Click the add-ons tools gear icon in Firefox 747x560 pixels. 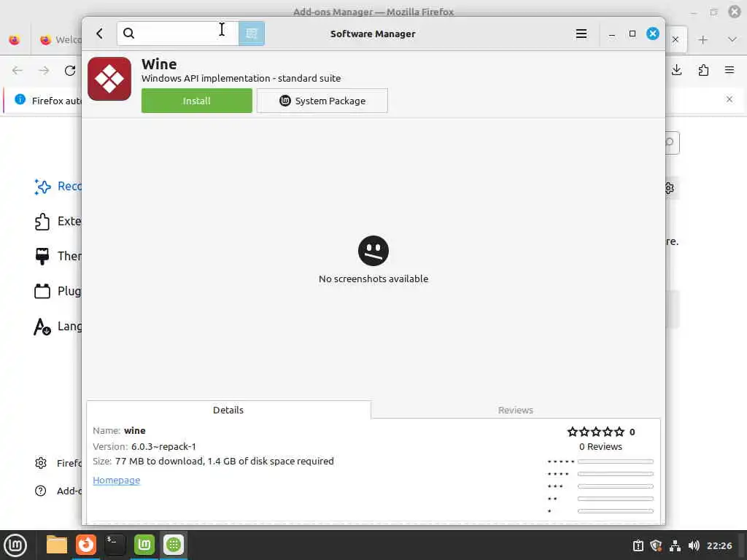pos(670,188)
